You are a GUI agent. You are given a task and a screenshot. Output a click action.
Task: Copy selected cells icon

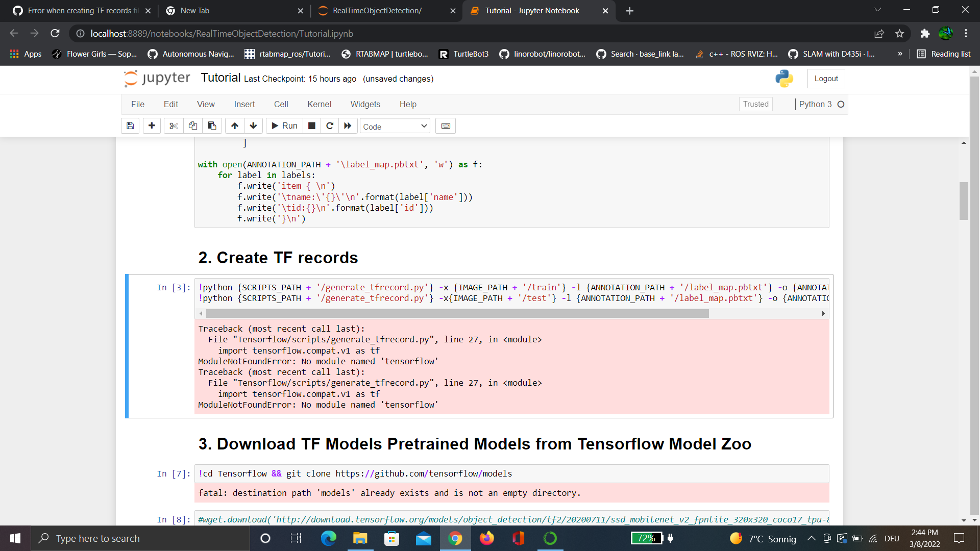pyautogui.click(x=193, y=126)
